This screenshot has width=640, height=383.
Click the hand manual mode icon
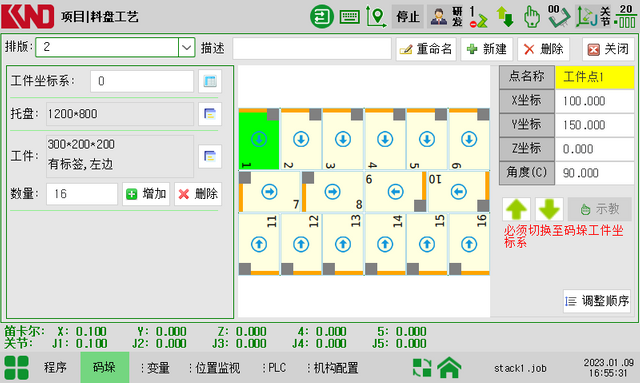coord(532,17)
